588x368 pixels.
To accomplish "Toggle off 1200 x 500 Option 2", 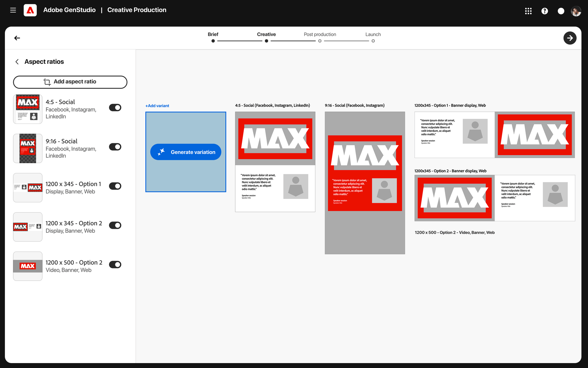I will click(x=115, y=265).
